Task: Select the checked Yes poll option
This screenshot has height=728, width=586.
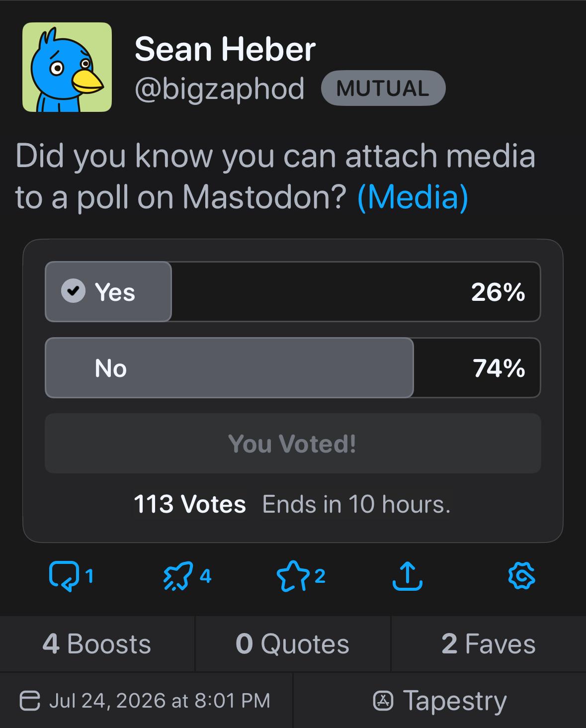Action: click(x=293, y=292)
